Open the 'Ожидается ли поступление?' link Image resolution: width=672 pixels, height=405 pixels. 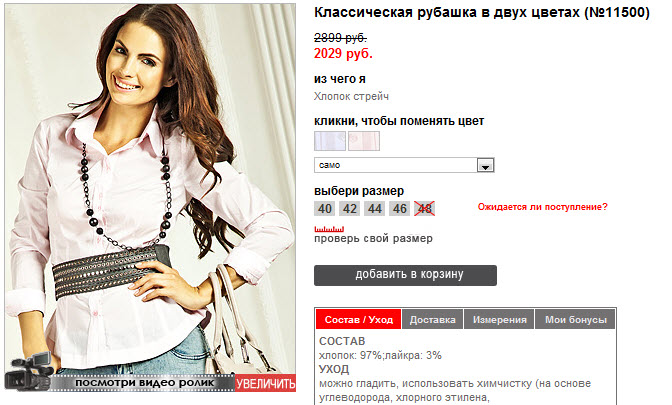543,207
